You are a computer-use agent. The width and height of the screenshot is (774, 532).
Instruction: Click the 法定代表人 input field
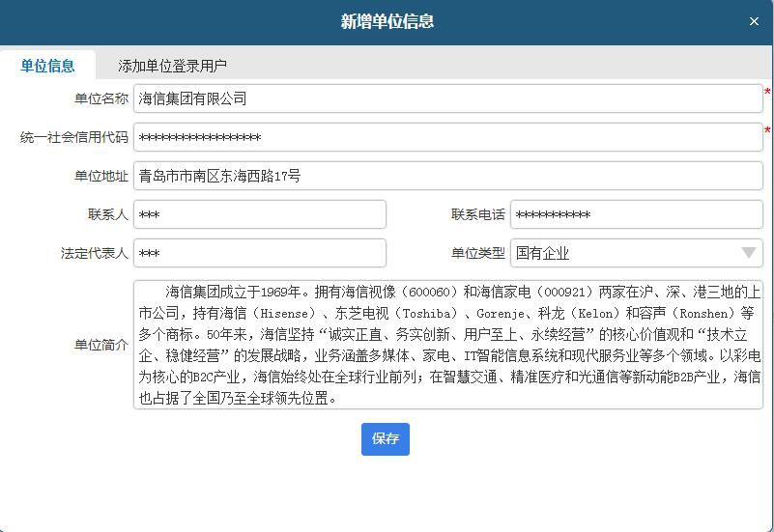pyautogui.click(x=259, y=253)
